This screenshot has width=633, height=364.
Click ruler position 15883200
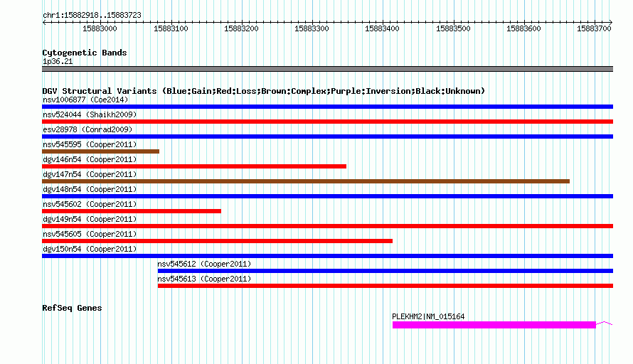(x=241, y=28)
